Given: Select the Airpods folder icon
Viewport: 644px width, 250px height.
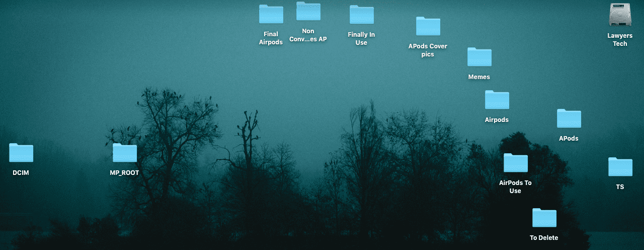Looking at the screenshot, I should tap(497, 100).
